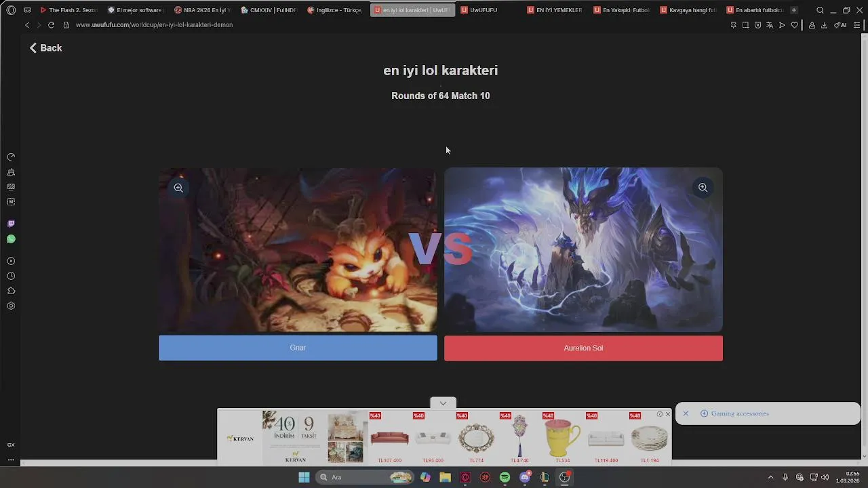Open Extensions cube icon in sidebar
868x488 pixels.
(x=11, y=291)
